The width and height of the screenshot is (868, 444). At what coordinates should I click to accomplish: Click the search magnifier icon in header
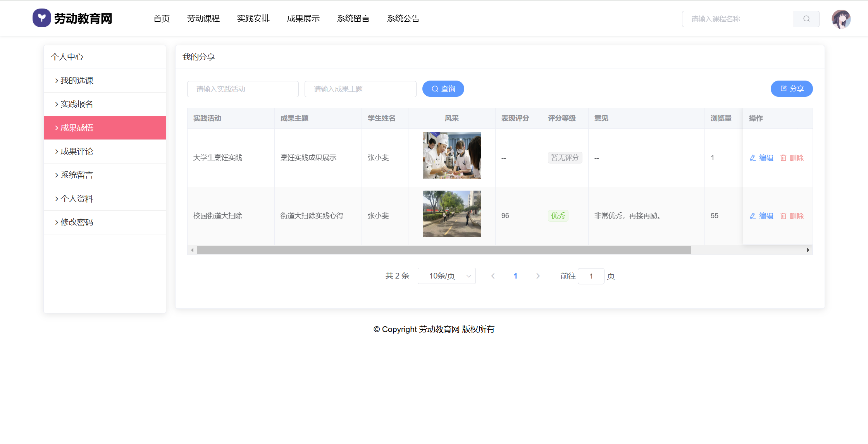(806, 19)
